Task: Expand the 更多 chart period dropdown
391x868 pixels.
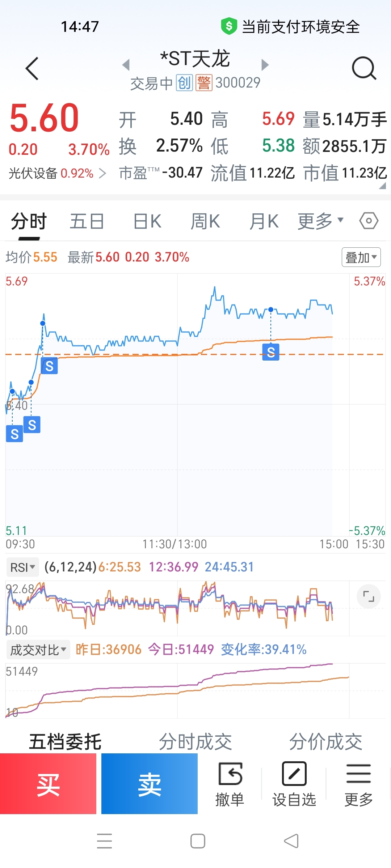Action: point(320,221)
